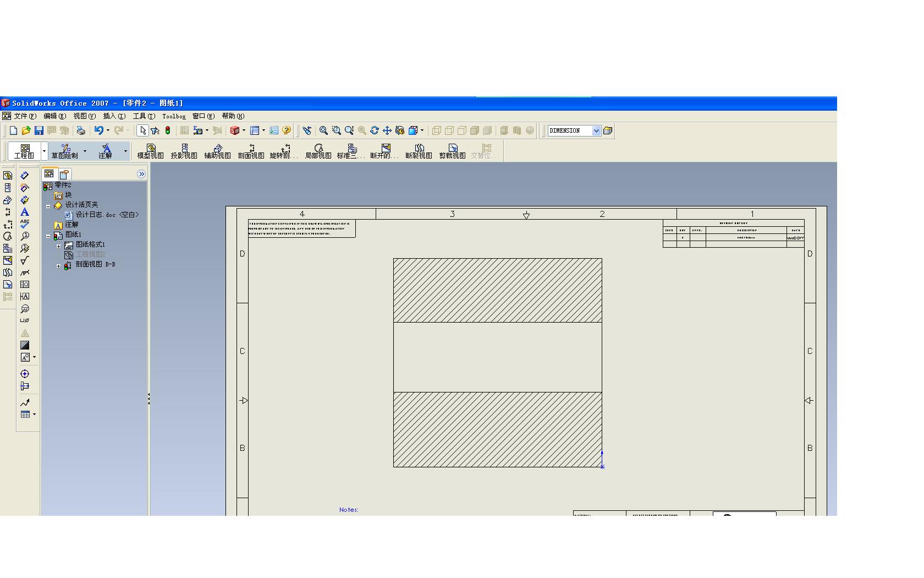Open the 窗口 (Window) menu

(203, 116)
